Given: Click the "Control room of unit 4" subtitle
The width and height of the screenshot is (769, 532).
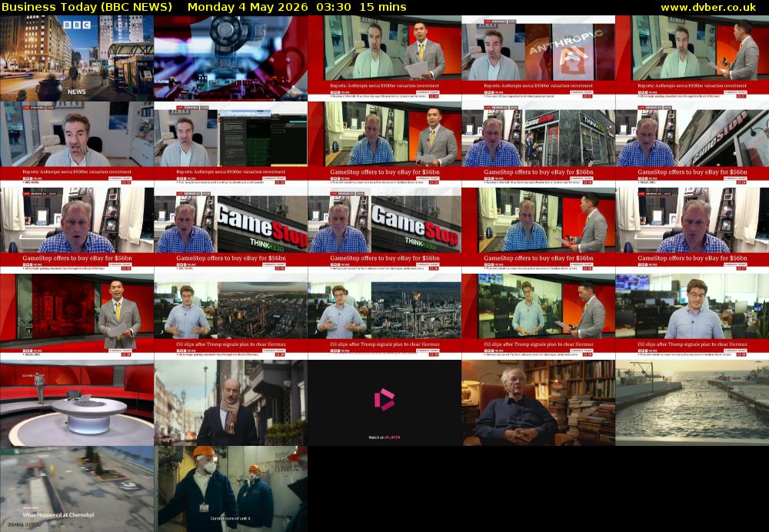Looking at the screenshot, I should pyautogui.click(x=231, y=518).
